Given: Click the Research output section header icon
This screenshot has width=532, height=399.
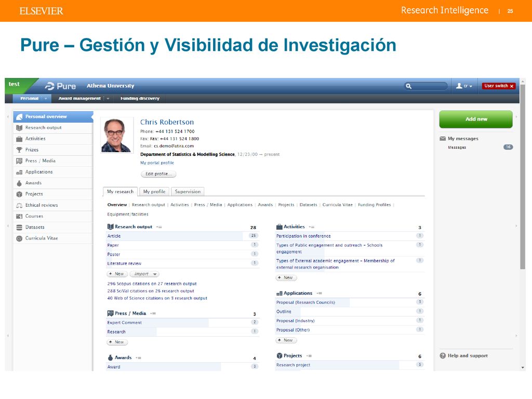Looking at the screenshot, I should click(x=110, y=227).
